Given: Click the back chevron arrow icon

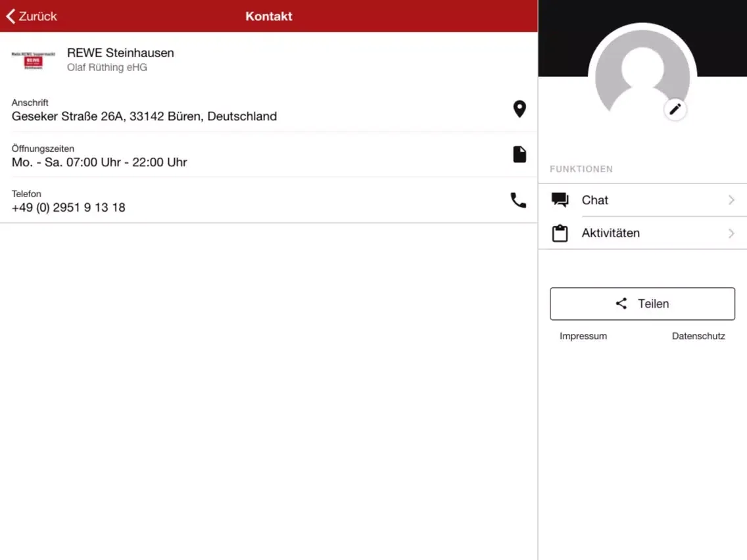Looking at the screenshot, I should (x=11, y=16).
